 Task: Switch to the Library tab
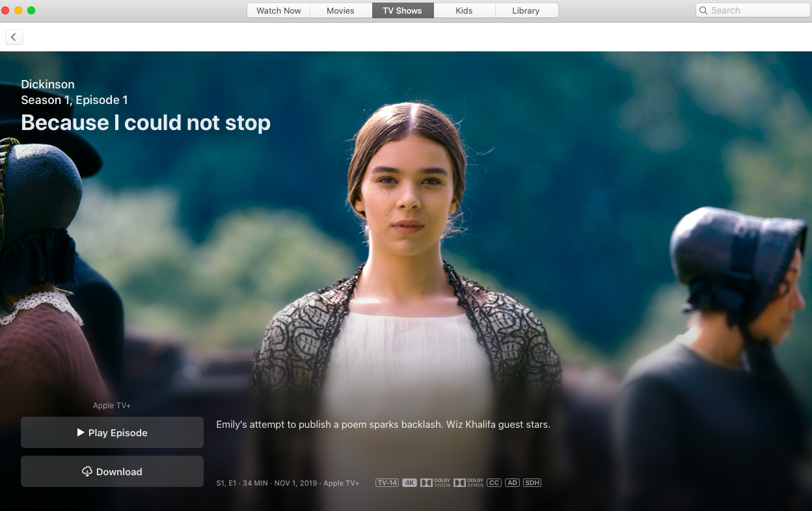click(x=526, y=10)
